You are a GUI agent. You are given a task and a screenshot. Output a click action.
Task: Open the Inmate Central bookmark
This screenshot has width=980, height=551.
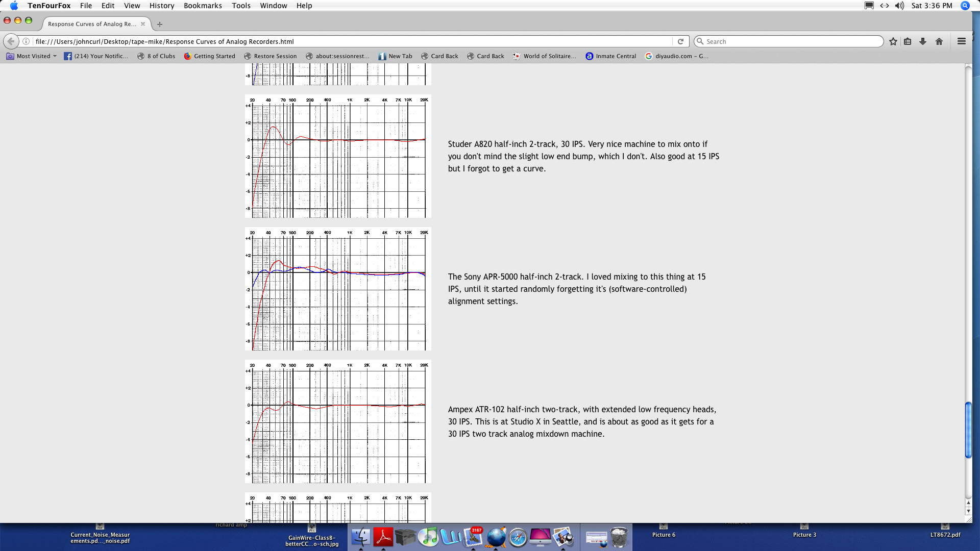click(610, 56)
